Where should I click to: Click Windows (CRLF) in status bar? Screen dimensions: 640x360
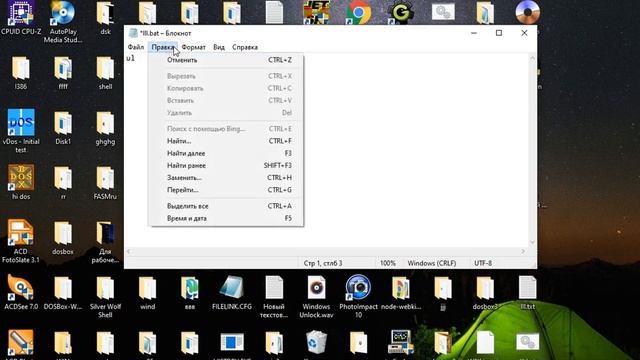point(432,263)
